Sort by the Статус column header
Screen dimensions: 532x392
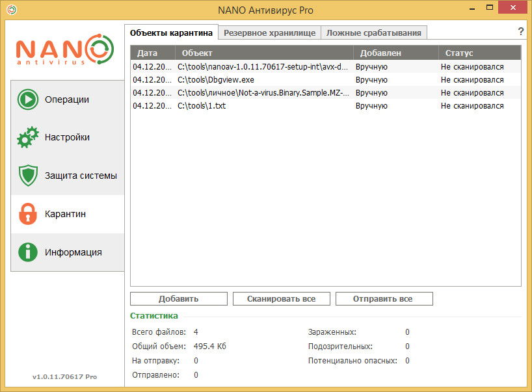tap(480, 53)
